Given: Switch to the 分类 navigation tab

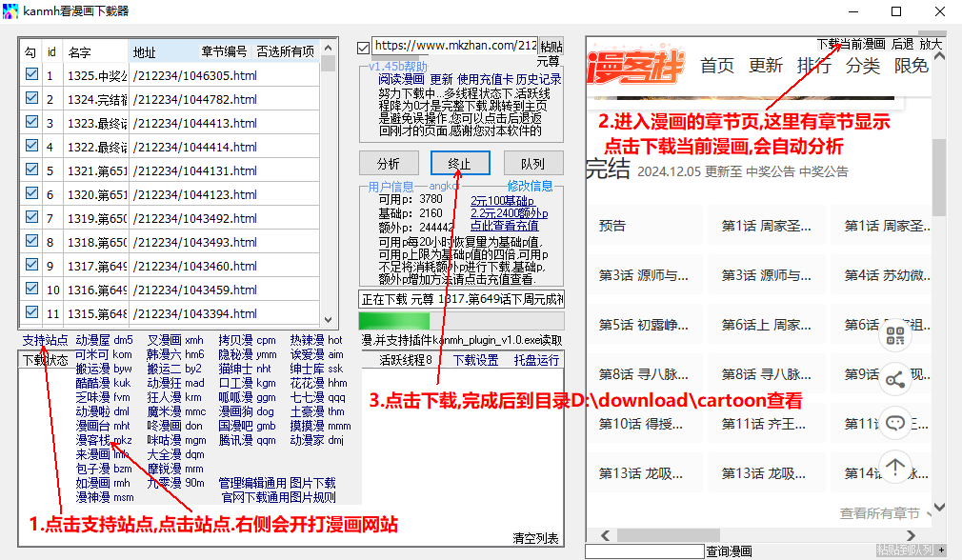Looking at the screenshot, I should click(862, 66).
